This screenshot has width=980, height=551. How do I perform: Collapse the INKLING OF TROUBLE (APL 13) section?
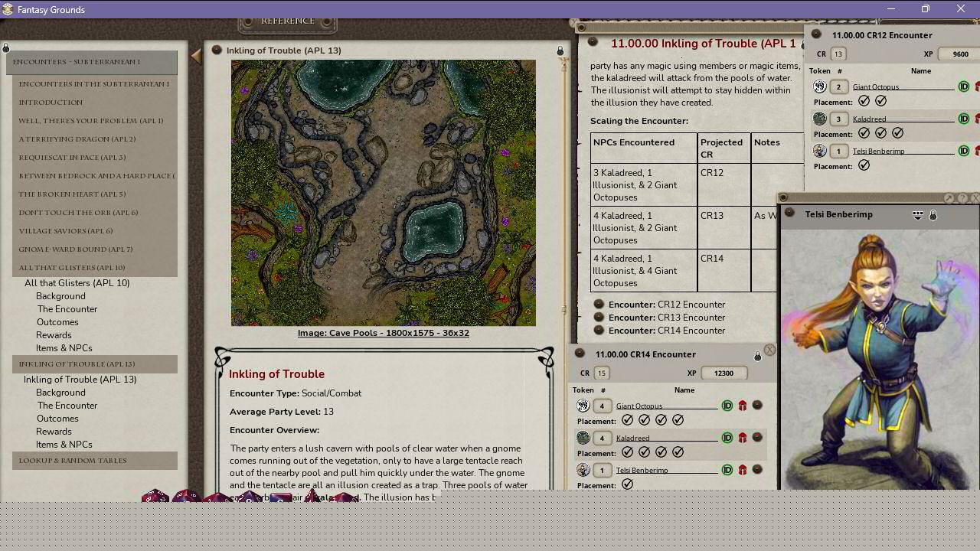95,364
